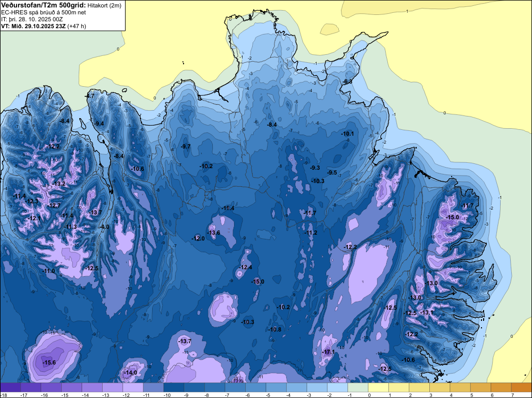The width and height of the screenshot is (532, 398).
Task: Click the -12.7 temperature label
Action: pyautogui.click(x=54, y=205)
